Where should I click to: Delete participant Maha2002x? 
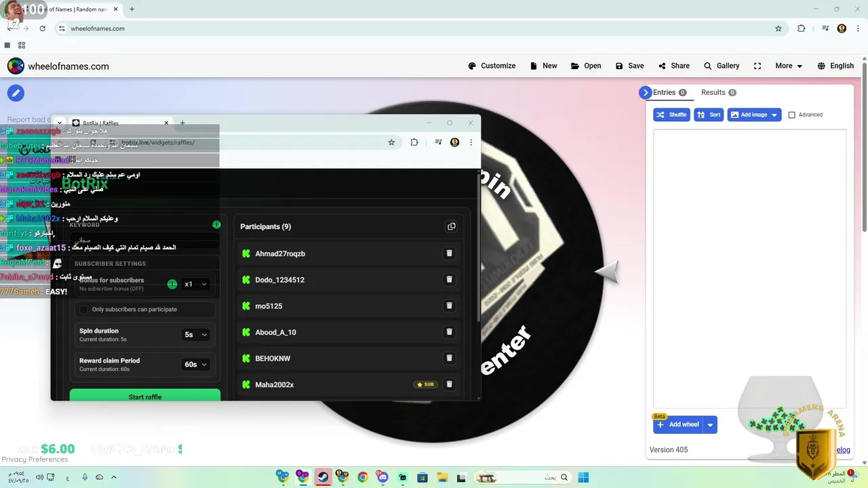(x=449, y=384)
